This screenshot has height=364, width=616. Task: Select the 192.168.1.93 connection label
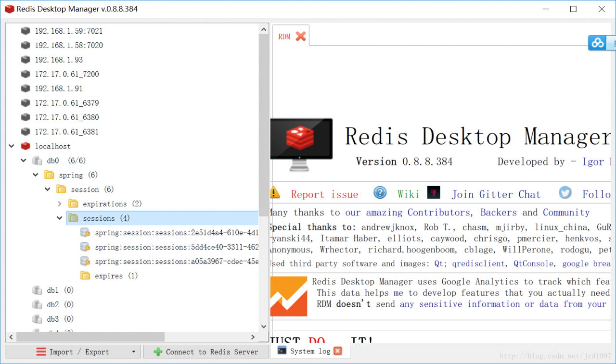59,60
